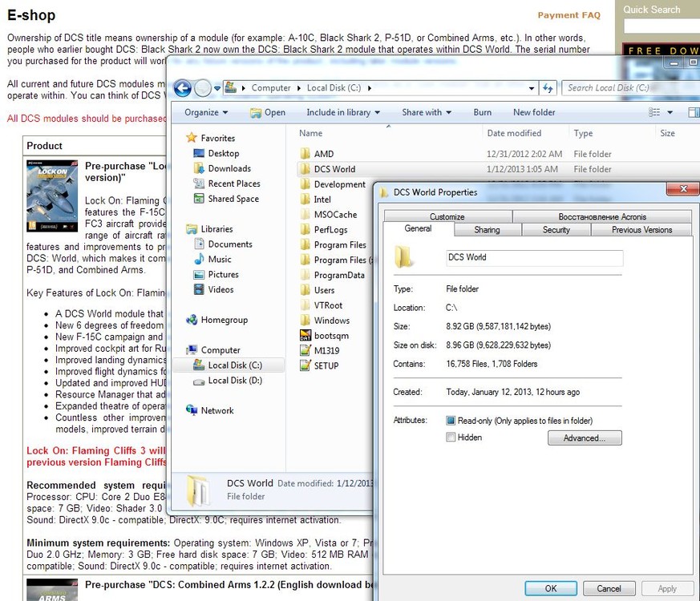The image size is (700, 601).
Task: Select Local Disk (C:) in navigation pane
Action: coord(228,365)
